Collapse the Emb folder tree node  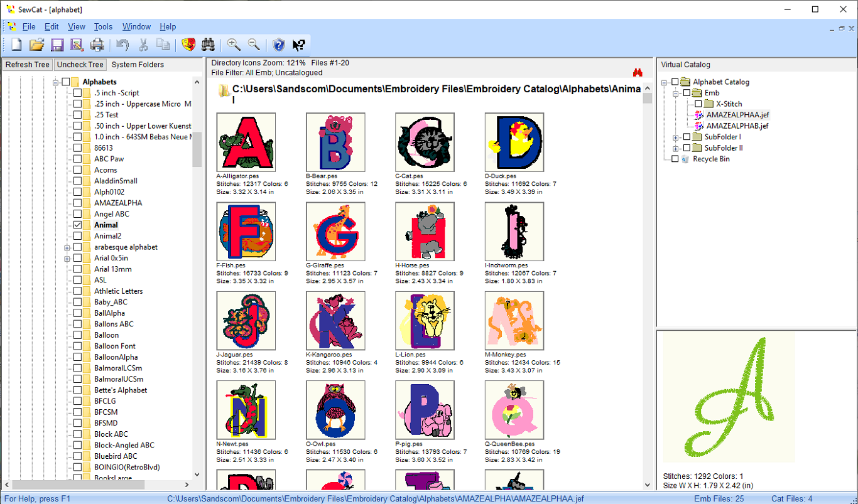coord(677,93)
